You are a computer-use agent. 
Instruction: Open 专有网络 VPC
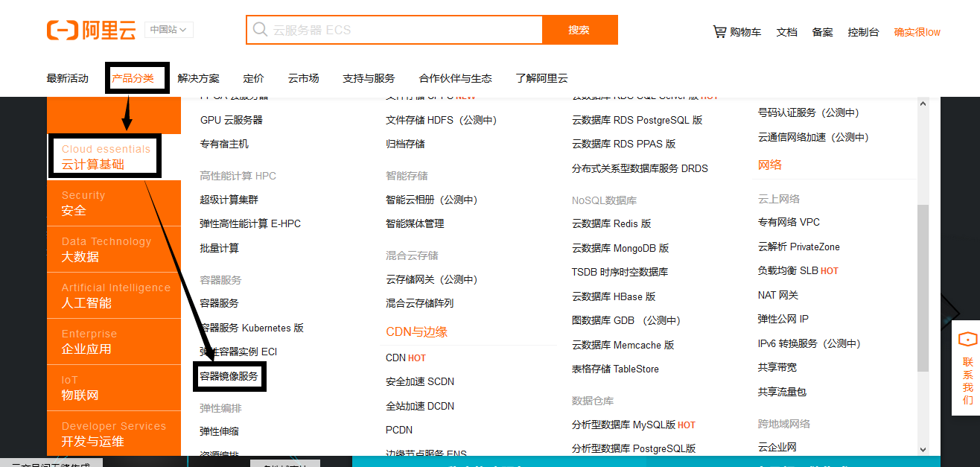click(789, 222)
